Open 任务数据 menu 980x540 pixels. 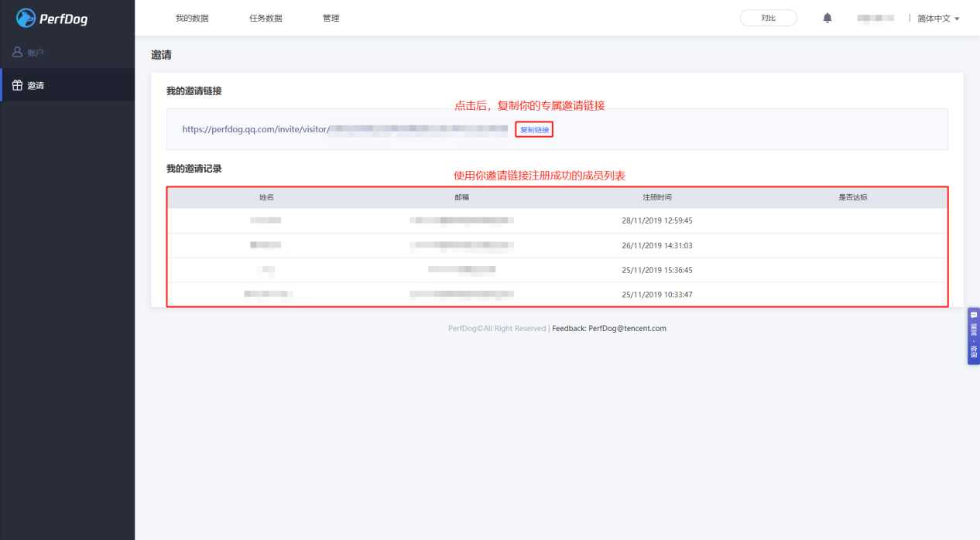click(x=266, y=18)
